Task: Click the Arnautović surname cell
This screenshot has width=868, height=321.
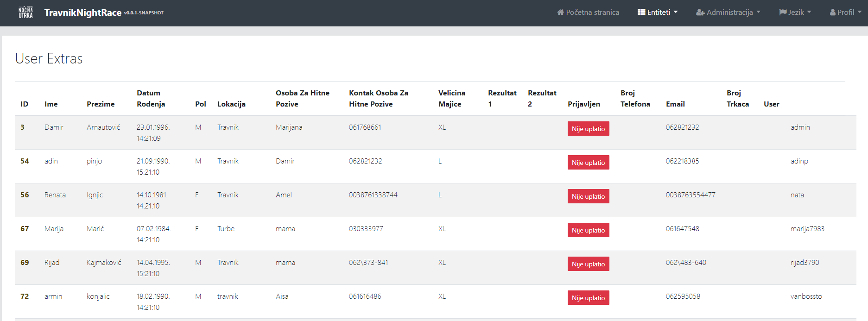Action: 103,127
